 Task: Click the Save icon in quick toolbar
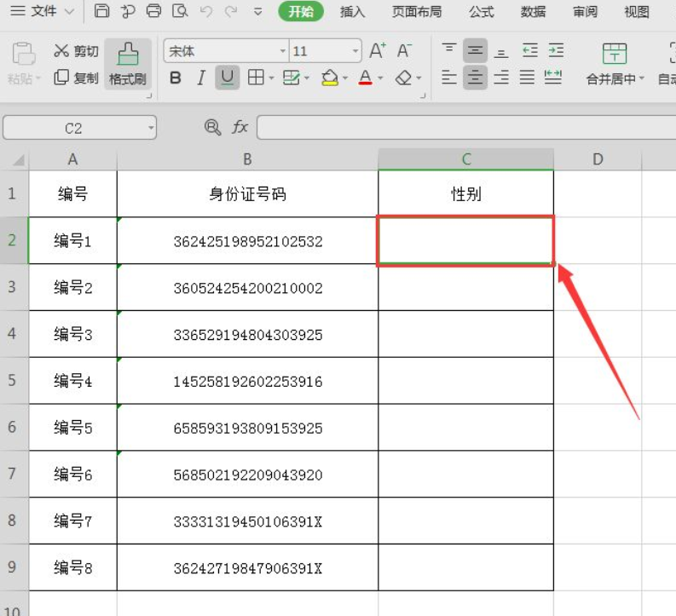[101, 10]
